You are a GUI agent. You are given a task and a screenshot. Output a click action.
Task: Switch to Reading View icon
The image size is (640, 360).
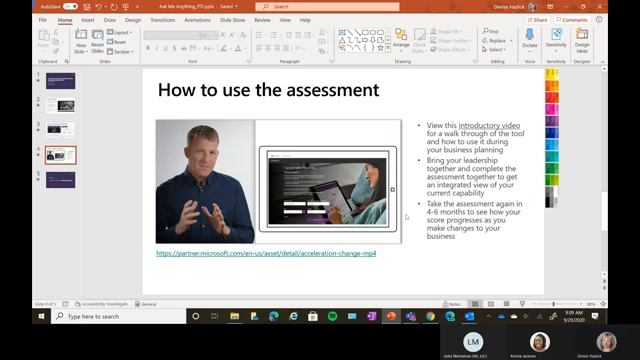click(x=507, y=304)
